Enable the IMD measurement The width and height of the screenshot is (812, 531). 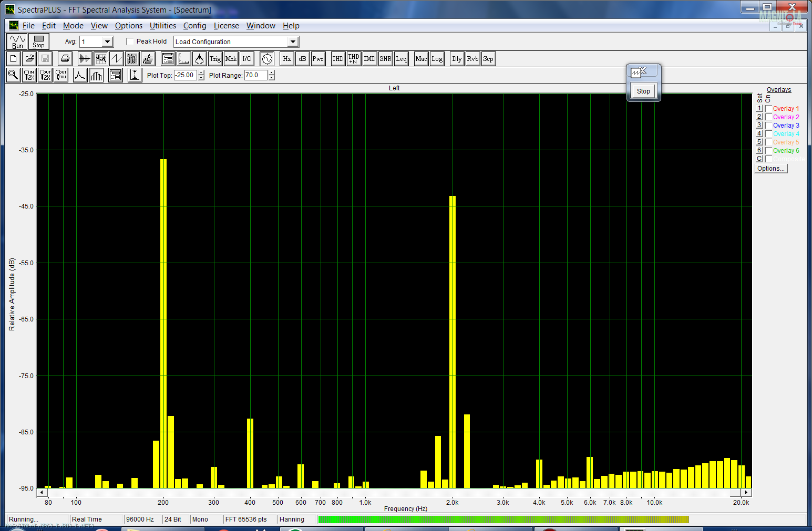[369, 59]
